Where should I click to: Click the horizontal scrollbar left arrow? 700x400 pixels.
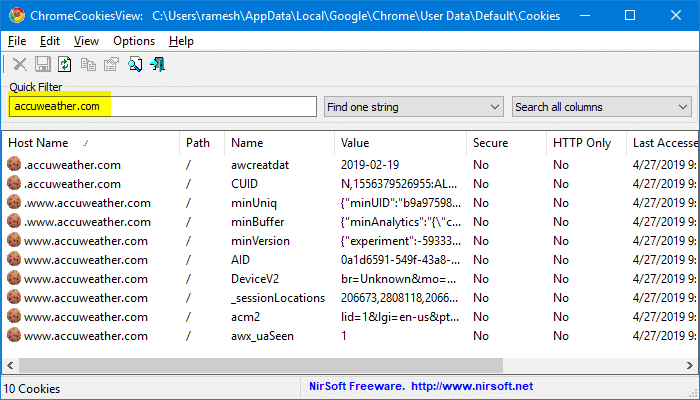[10, 365]
